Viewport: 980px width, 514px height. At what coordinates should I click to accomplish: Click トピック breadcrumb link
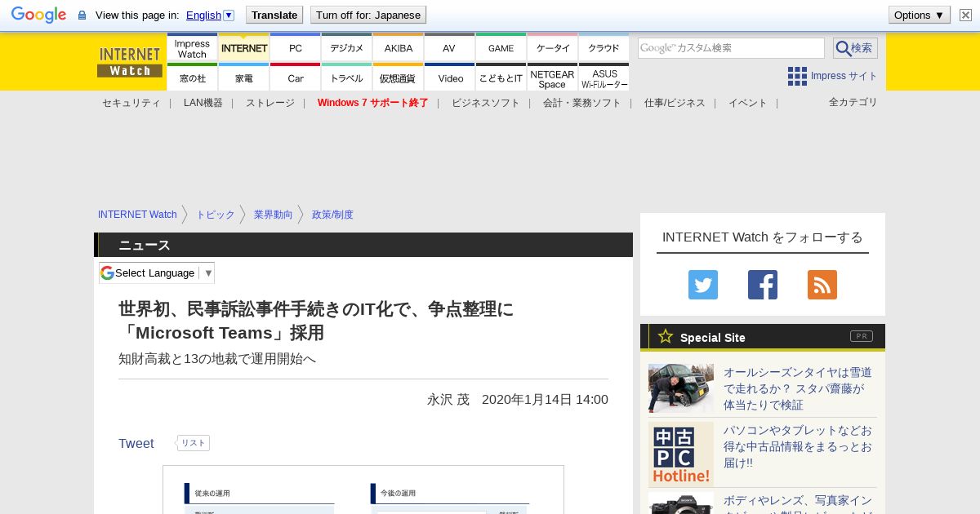point(216,215)
